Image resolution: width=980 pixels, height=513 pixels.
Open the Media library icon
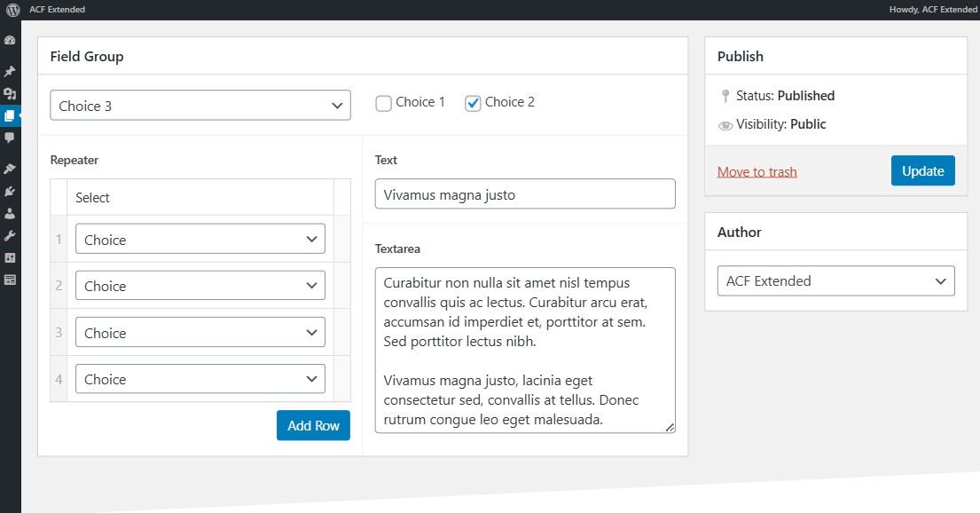10,94
